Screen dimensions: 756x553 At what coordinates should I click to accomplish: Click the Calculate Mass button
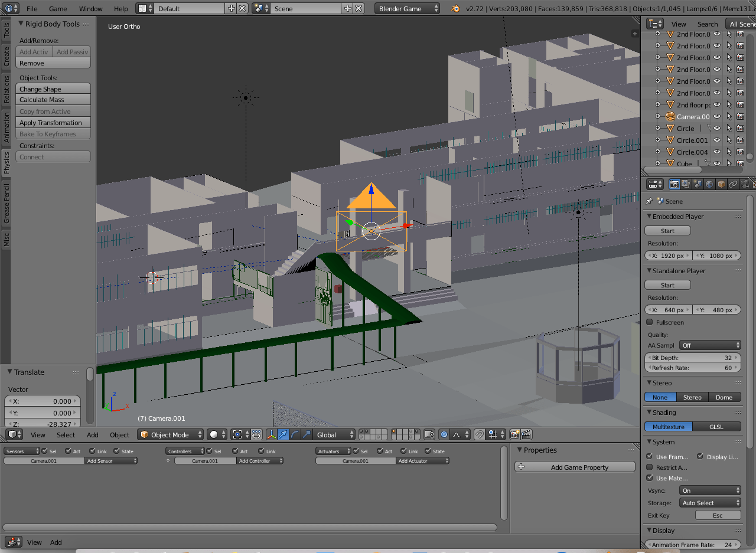pos(53,100)
